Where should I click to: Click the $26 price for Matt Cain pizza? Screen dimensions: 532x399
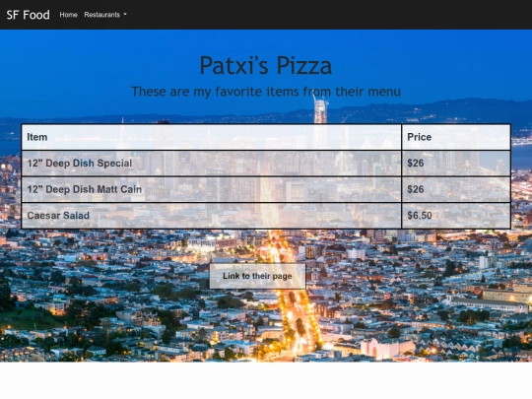pyautogui.click(x=456, y=189)
